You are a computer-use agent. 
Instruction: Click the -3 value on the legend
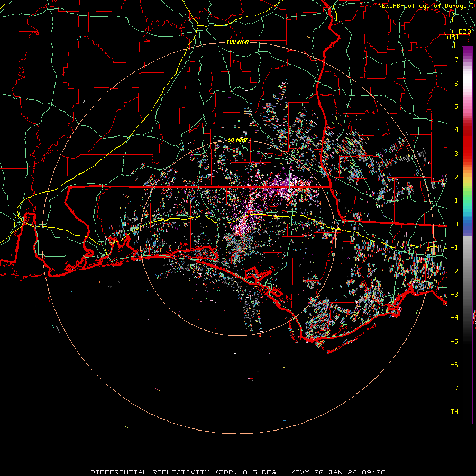point(454,295)
